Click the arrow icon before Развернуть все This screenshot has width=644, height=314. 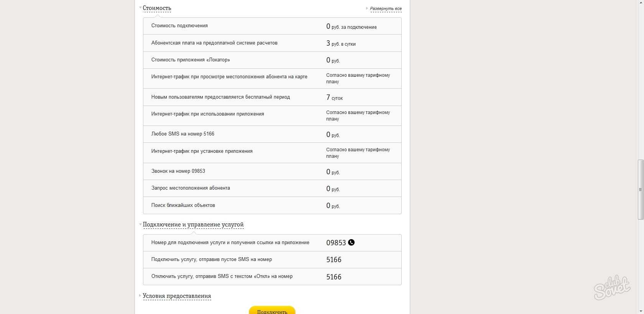(x=367, y=8)
